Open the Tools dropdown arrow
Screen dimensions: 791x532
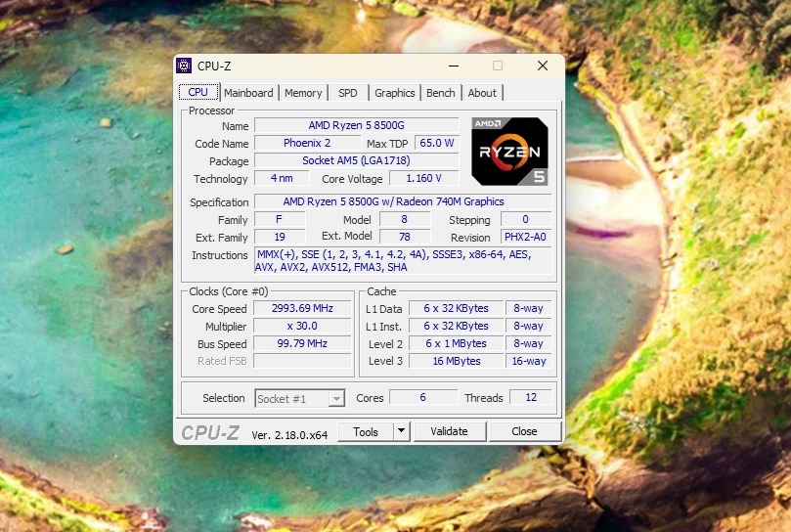tap(402, 431)
